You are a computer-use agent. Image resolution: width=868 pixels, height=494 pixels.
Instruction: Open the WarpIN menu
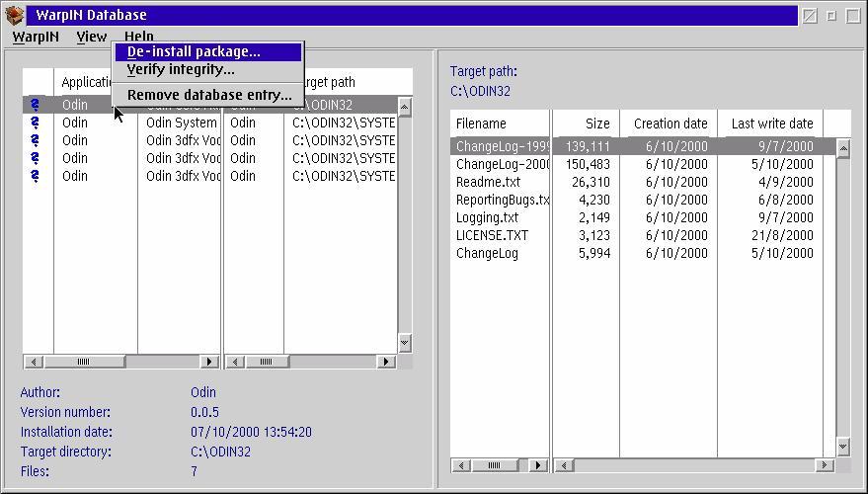(36, 38)
